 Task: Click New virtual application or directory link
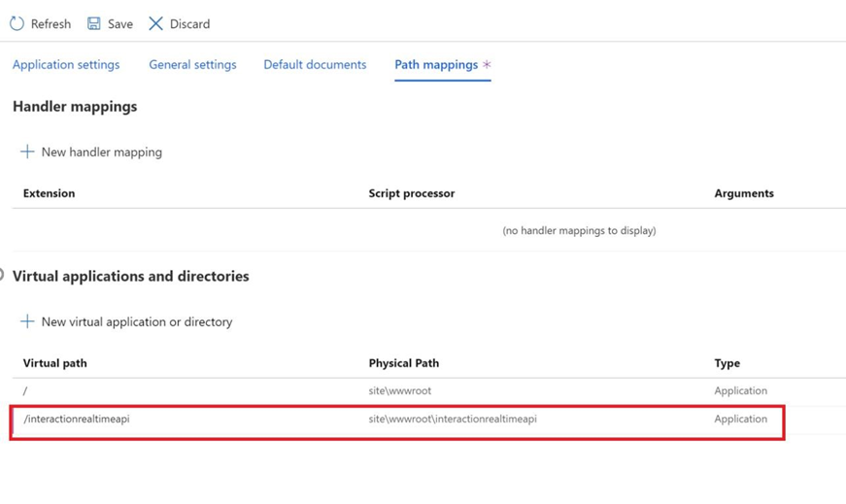(x=136, y=321)
